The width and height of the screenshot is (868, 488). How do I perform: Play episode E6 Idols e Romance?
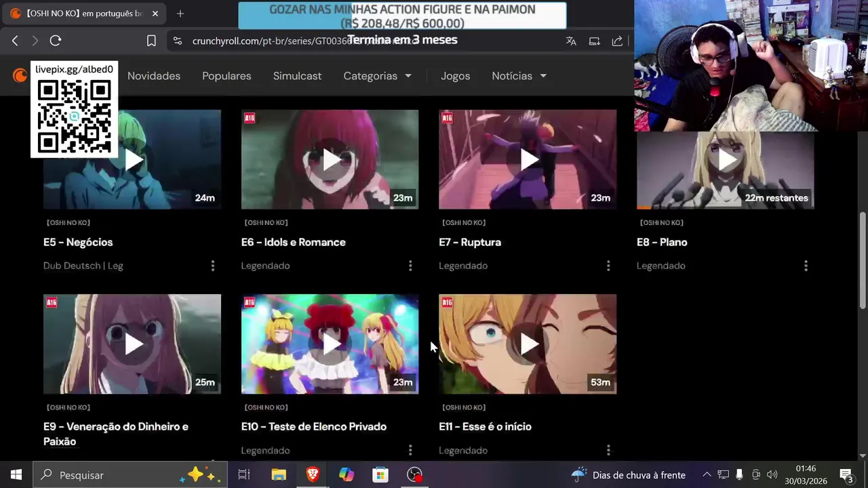(330, 159)
